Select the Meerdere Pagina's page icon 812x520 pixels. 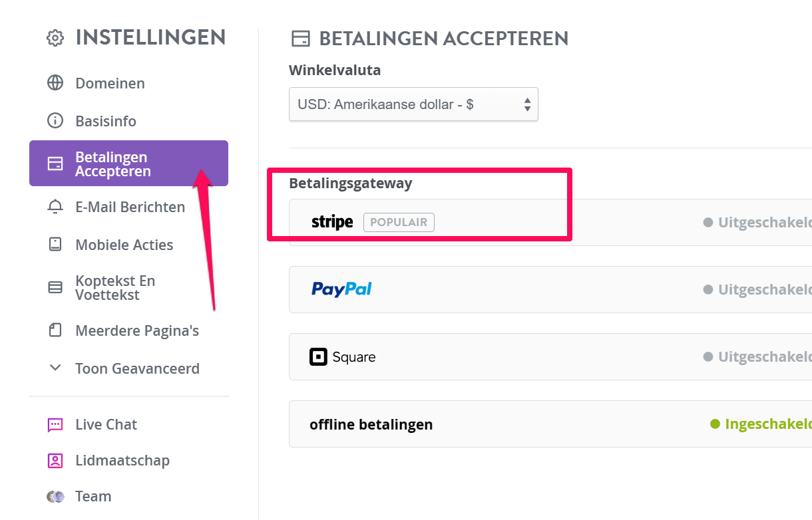[x=55, y=330]
